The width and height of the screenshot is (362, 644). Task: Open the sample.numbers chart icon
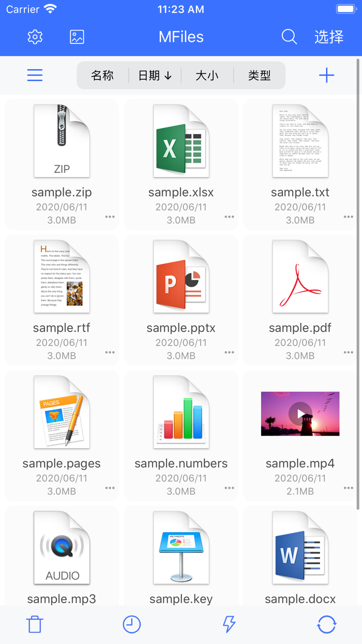(181, 412)
